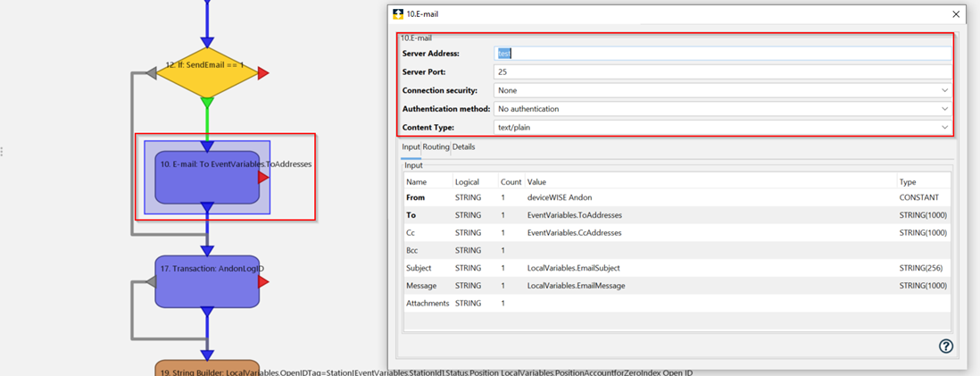Select the 17. Transaction AndonLogID block
The height and width of the screenshot is (376, 980).
point(207,281)
